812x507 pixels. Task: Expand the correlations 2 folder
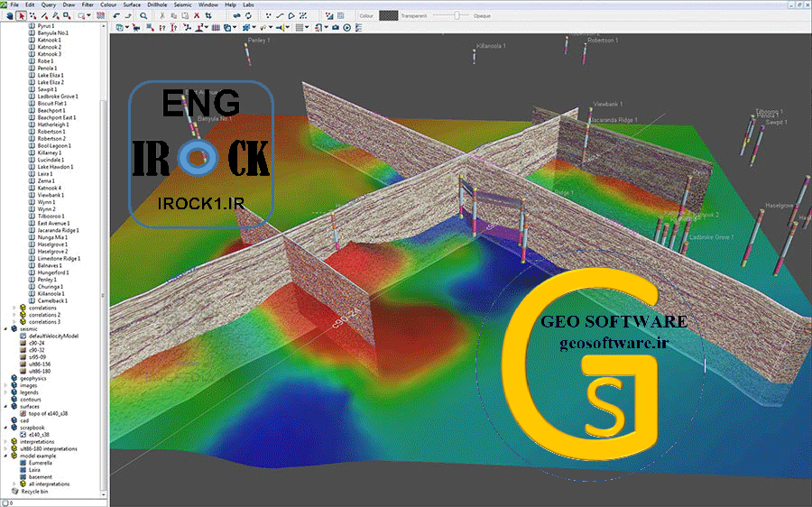[14, 315]
